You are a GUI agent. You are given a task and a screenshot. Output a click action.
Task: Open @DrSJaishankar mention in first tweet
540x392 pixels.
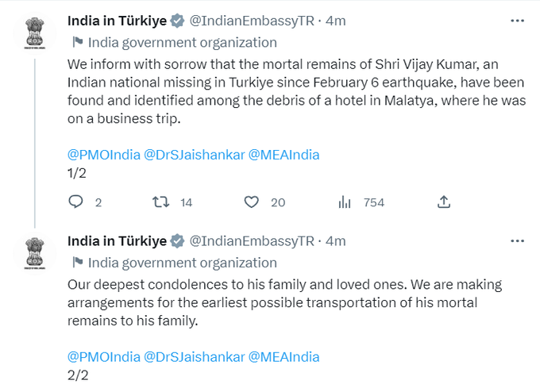click(195, 155)
